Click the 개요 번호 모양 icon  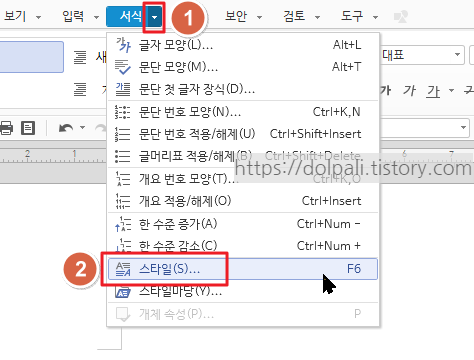click(x=123, y=179)
